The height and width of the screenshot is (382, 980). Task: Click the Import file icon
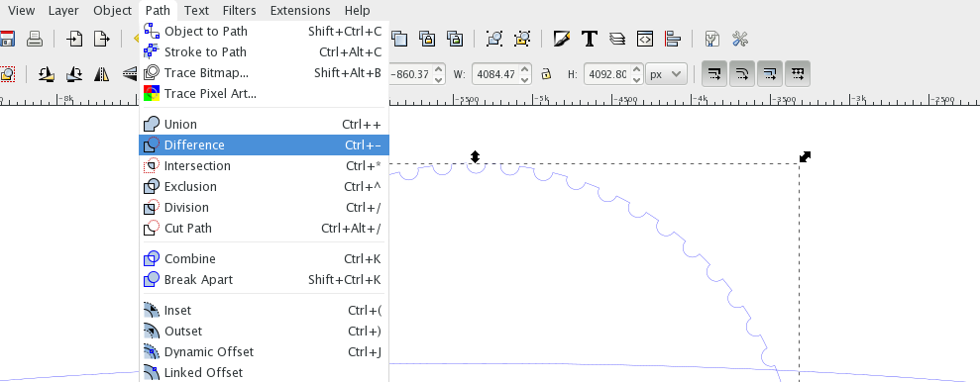point(75,40)
